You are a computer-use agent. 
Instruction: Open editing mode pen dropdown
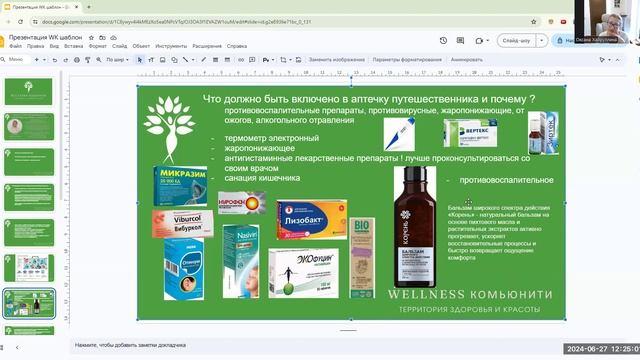[x=604, y=60]
